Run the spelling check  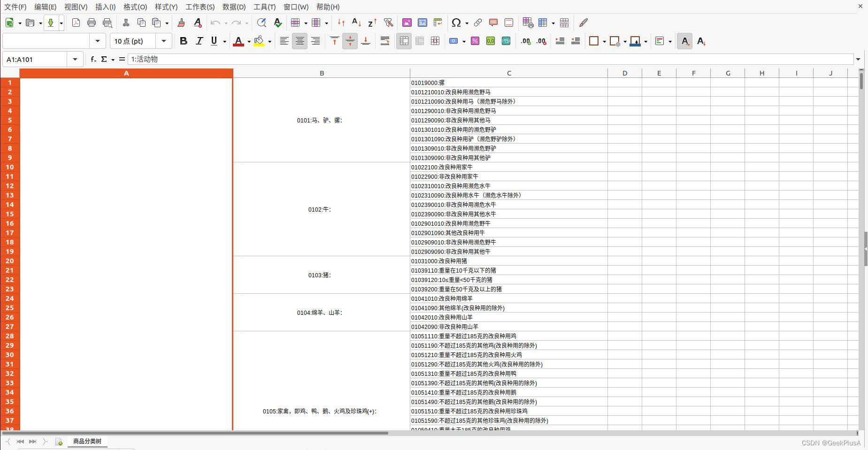click(277, 23)
